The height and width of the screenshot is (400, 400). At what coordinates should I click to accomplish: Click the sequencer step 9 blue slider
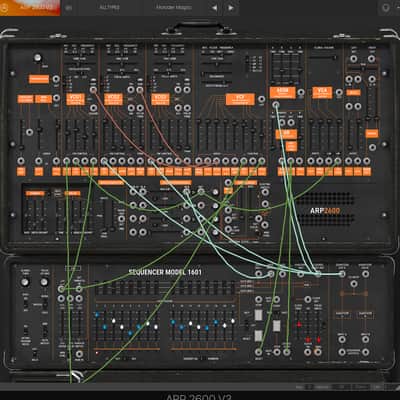click(173, 322)
